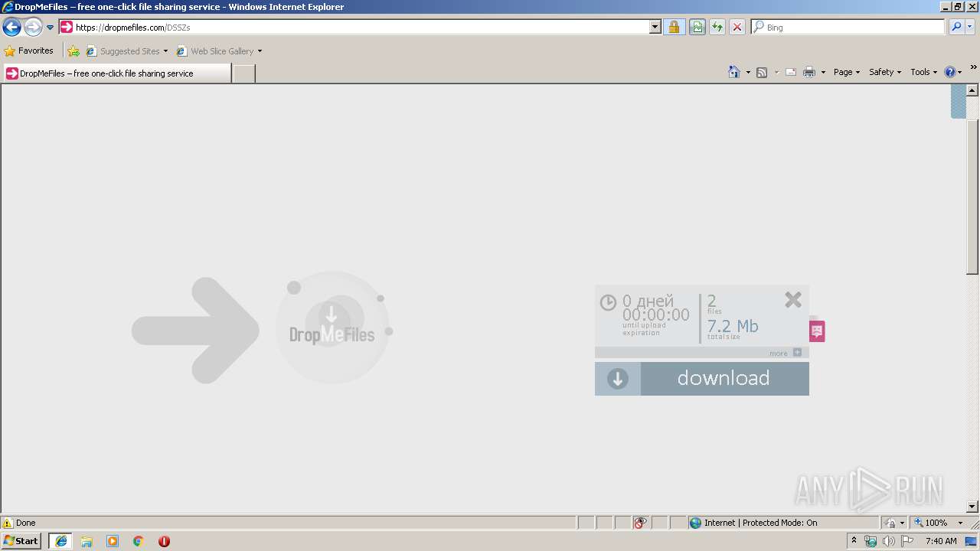
Task: Click the Read Mail envelope icon
Action: [791, 72]
